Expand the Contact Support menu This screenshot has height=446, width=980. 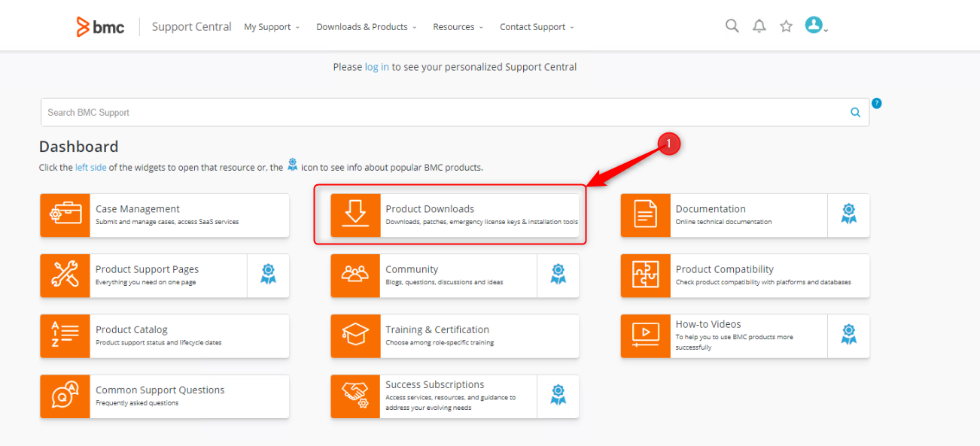tap(537, 27)
